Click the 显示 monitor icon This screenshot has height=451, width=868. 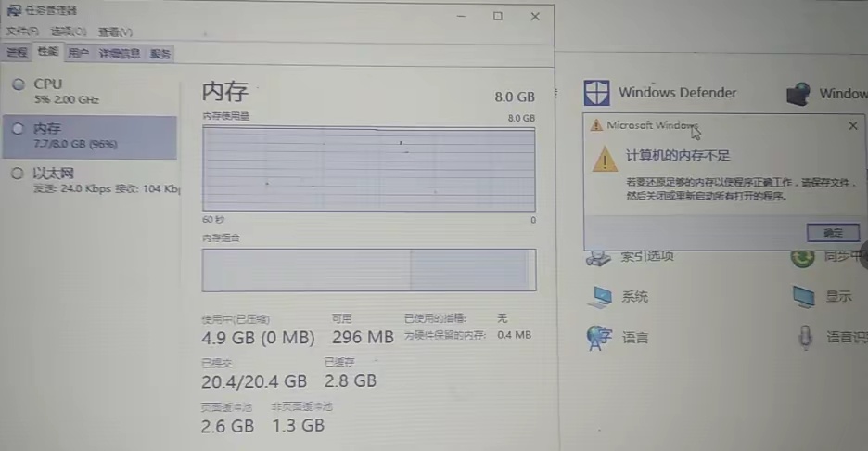[803, 296]
